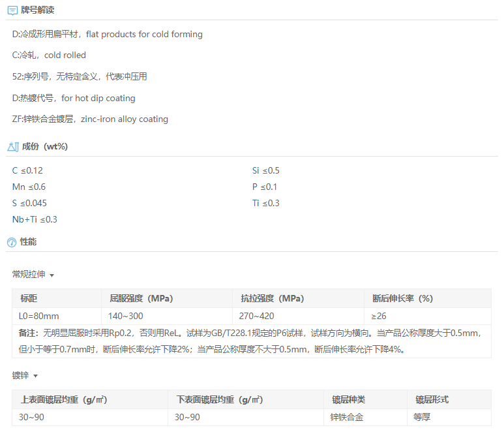
Task: Click the 'C:冷轧, cold rolled' line
Action: point(49,55)
